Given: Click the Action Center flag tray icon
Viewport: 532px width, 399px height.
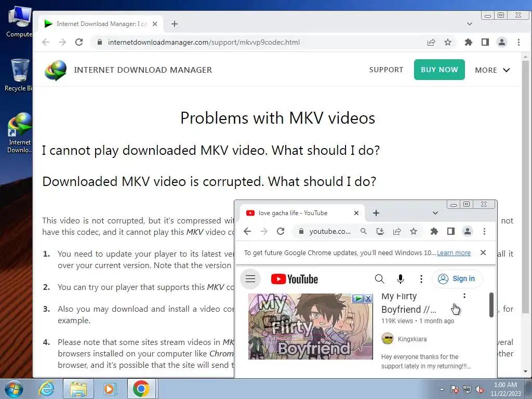Looking at the screenshot, I should coord(455,389).
